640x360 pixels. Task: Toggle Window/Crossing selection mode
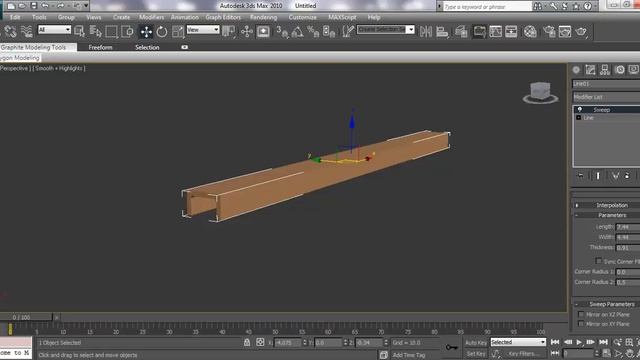click(127, 31)
